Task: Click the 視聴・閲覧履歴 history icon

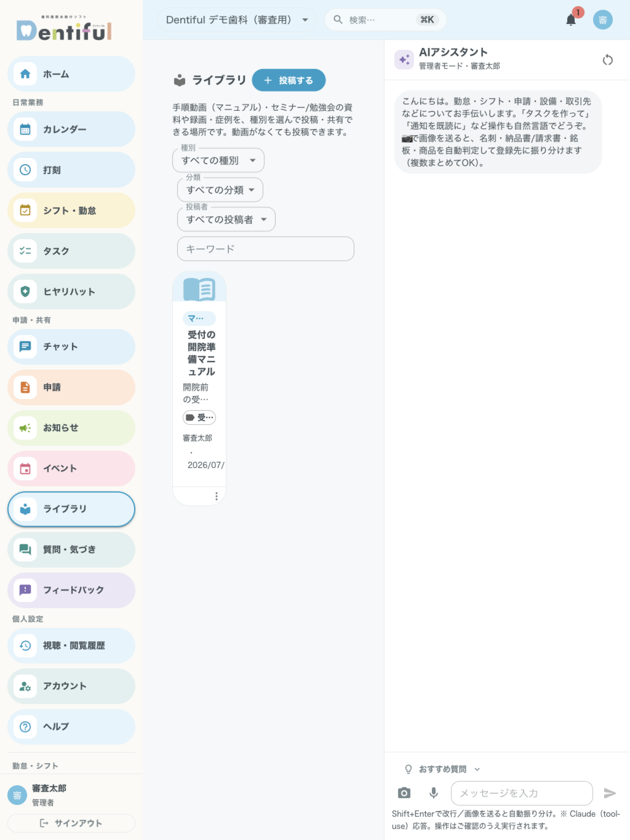Action: (25, 646)
